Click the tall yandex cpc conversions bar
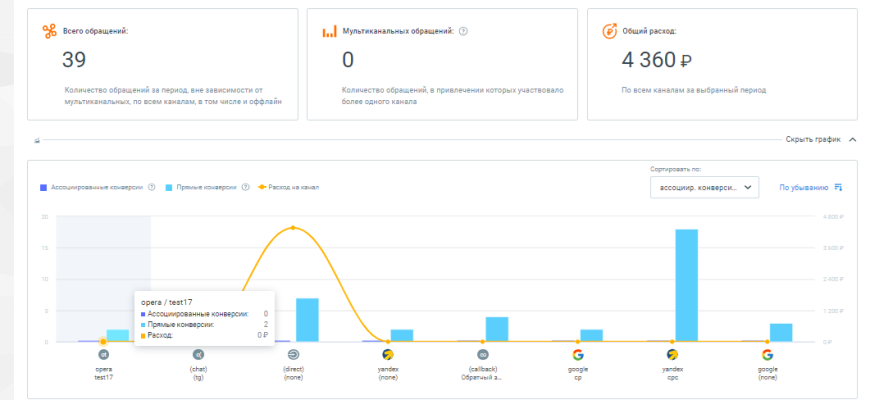The width and height of the screenshot is (870, 400). pyautogui.click(x=686, y=285)
